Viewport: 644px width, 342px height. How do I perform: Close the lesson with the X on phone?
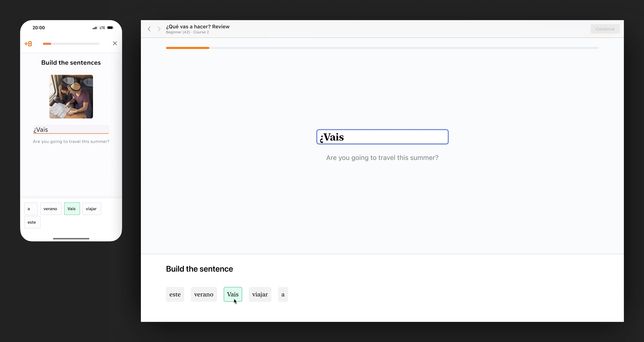115,43
